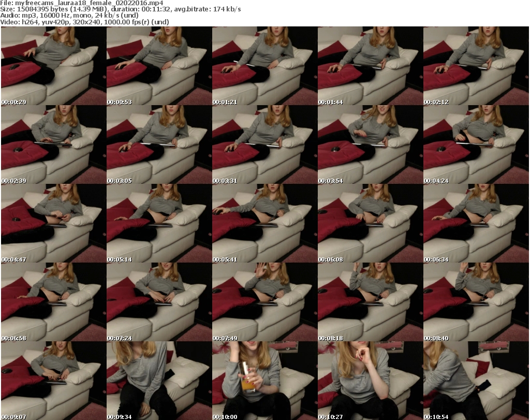This screenshot has width=530, height=420.
Task: Click the 00:05:14 frame
Action: coord(159,223)
